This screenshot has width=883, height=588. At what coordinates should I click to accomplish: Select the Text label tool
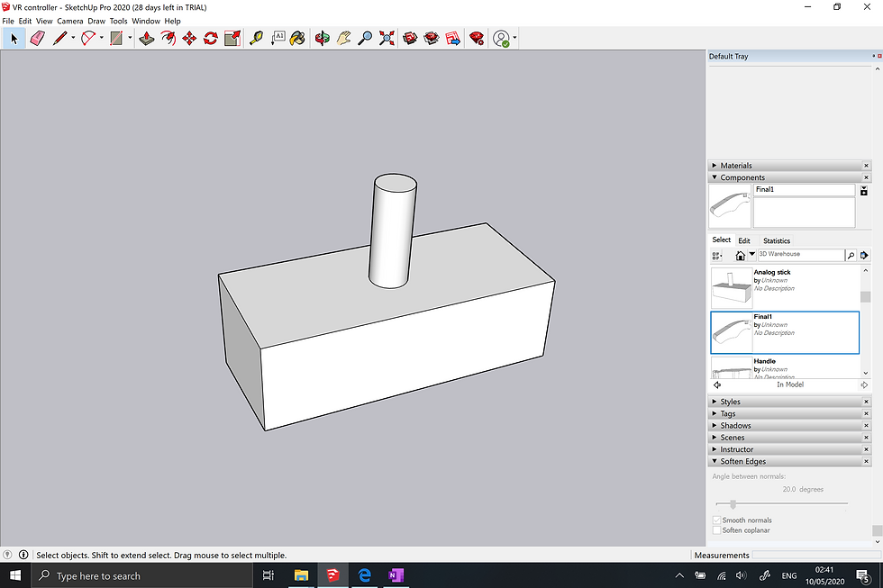[278, 38]
